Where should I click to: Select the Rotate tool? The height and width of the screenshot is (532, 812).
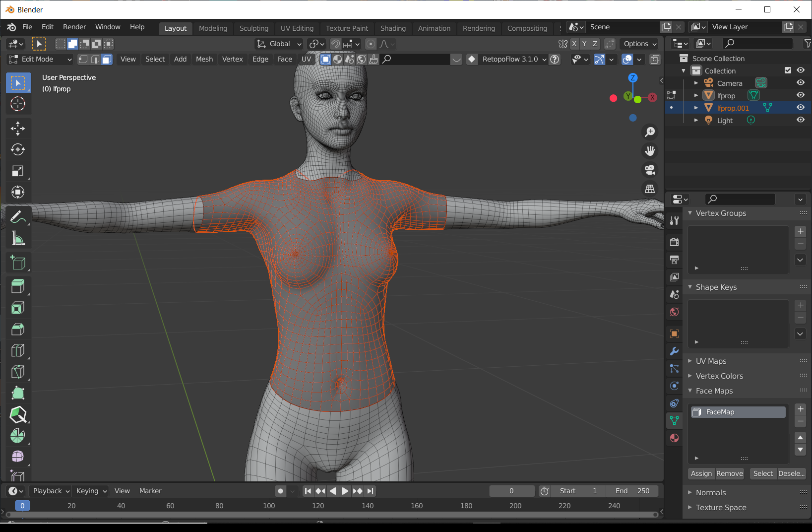click(x=18, y=149)
